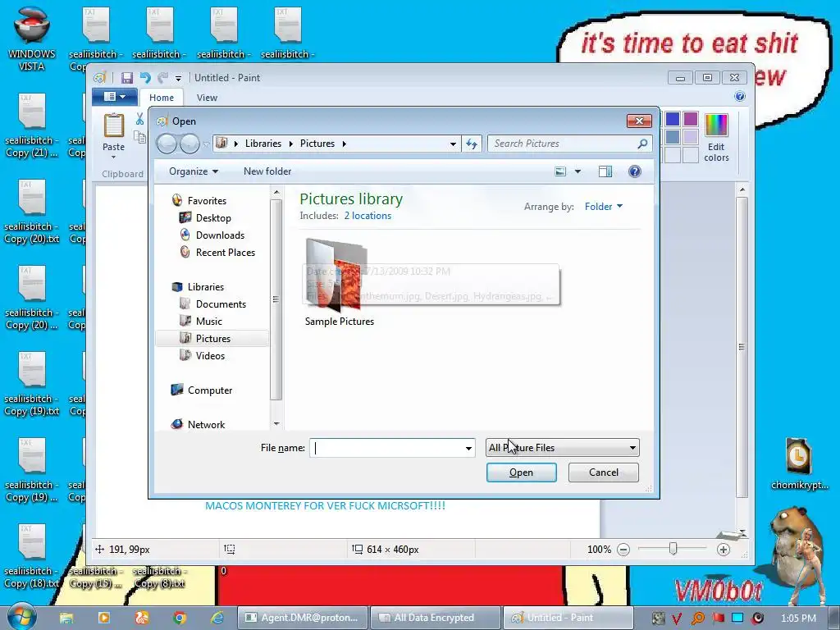Click the Windows Start orb
The image size is (840, 630).
(x=21, y=617)
